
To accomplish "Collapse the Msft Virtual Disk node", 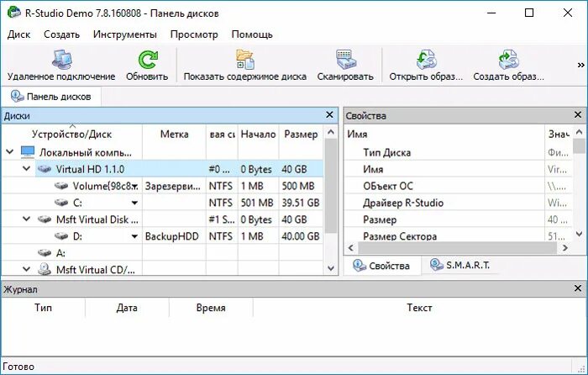I will tap(26, 219).
